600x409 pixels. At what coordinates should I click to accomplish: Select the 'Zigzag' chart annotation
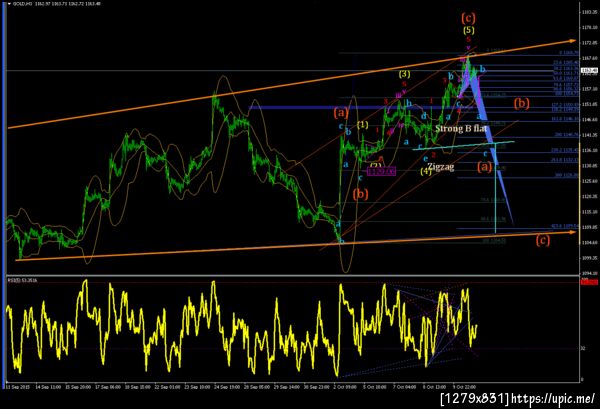click(440, 166)
